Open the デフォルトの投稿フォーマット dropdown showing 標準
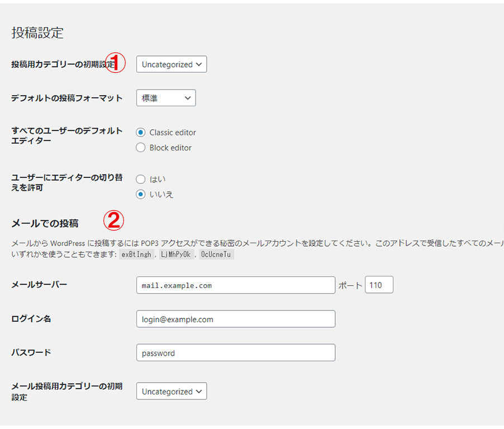This screenshot has width=504, height=429. tap(165, 97)
